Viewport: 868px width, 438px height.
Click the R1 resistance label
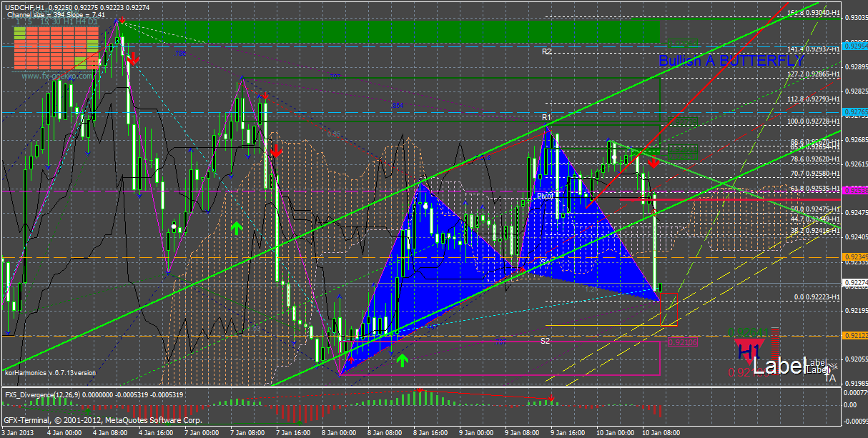tap(546, 117)
